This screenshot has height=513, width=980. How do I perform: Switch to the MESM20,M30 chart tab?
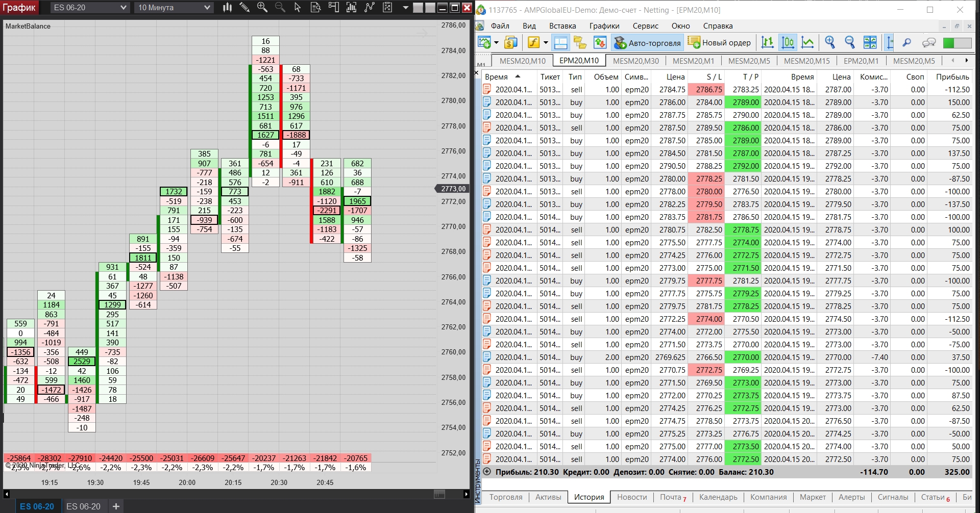636,61
